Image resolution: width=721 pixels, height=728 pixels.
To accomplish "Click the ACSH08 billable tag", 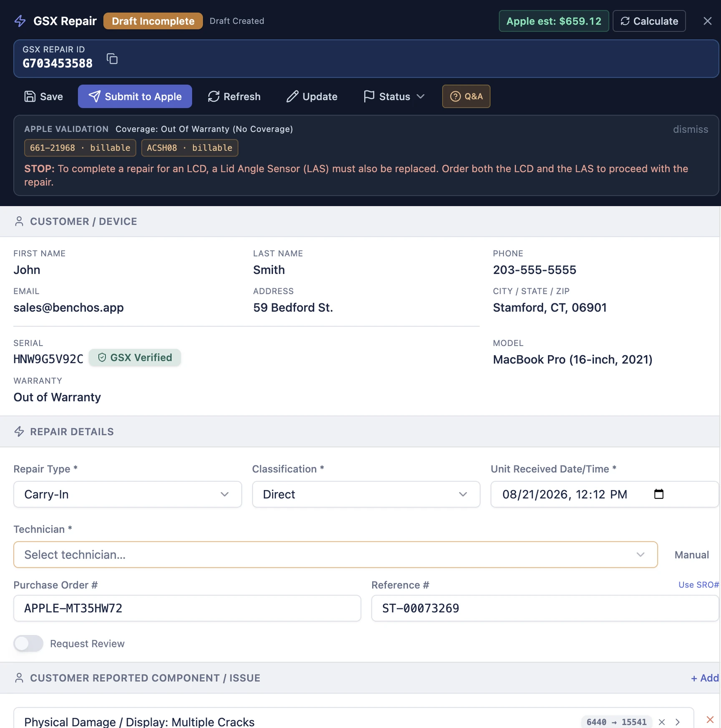I will pyautogui.click(x=189, y=148).
